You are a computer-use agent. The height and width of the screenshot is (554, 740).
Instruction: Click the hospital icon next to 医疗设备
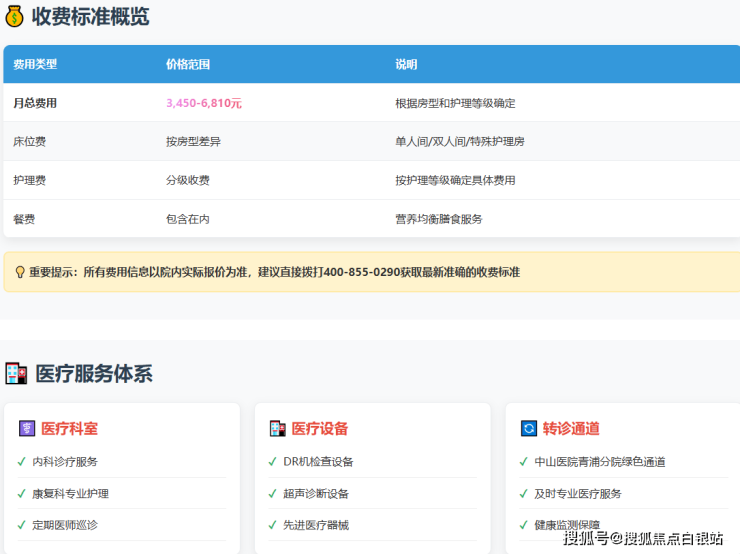click(278, 429)
